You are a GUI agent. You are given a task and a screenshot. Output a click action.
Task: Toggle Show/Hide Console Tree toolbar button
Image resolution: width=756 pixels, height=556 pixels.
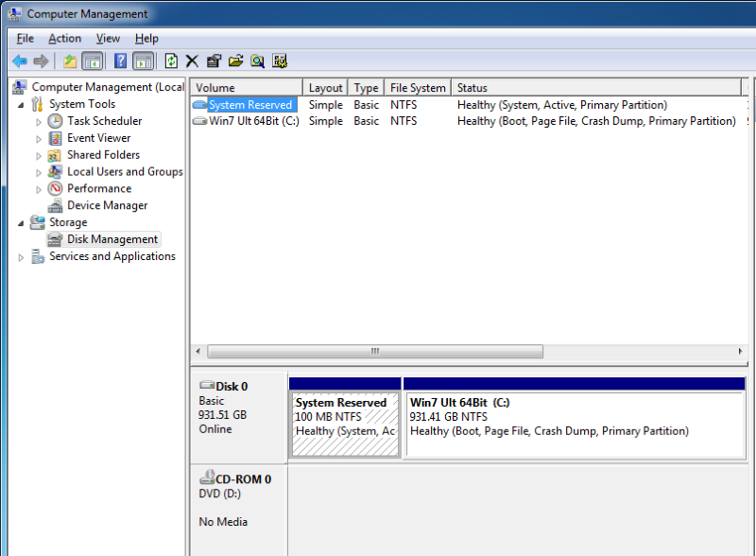pos(92,61)
